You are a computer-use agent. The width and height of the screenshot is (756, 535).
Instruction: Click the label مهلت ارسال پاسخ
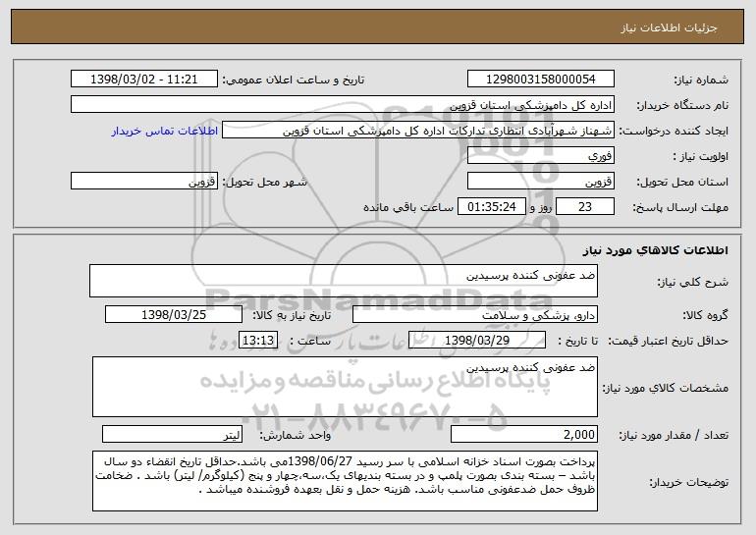pyautogui.click(x=680, y=208)
